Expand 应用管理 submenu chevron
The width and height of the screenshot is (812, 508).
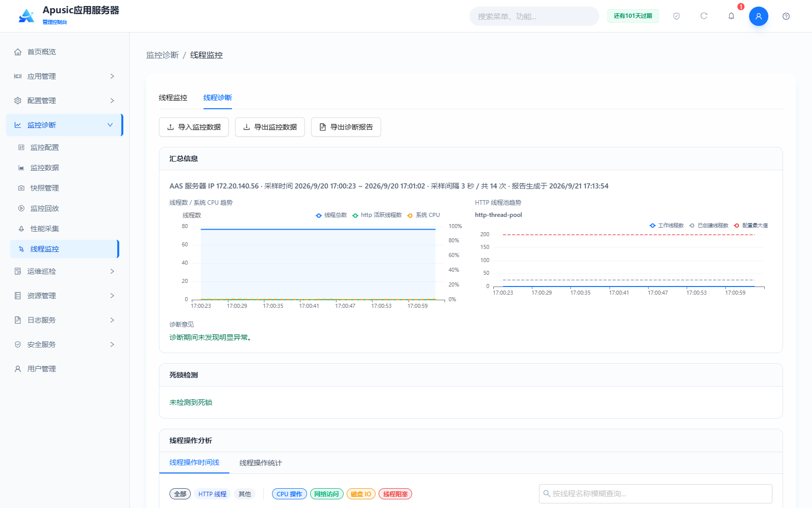tap(112, 76)
